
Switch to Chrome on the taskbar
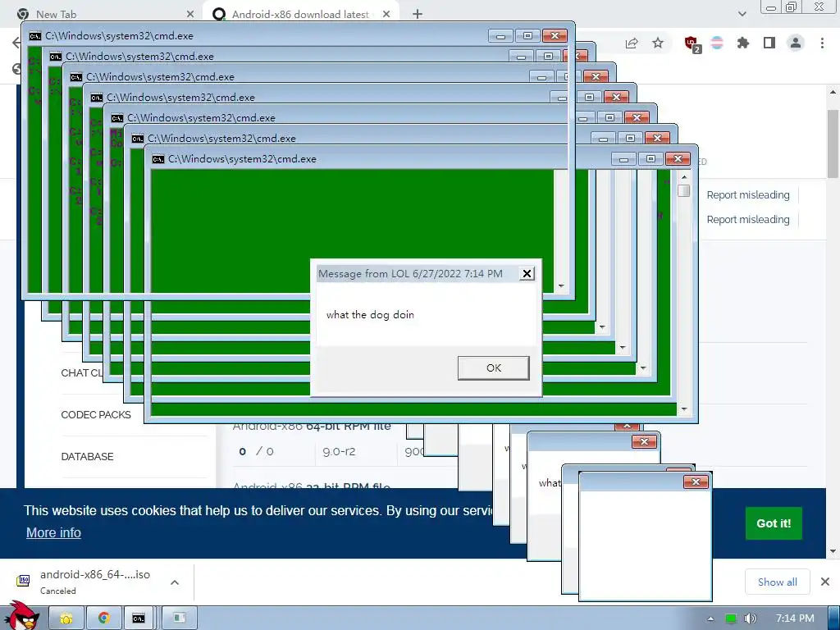(104, 619)
